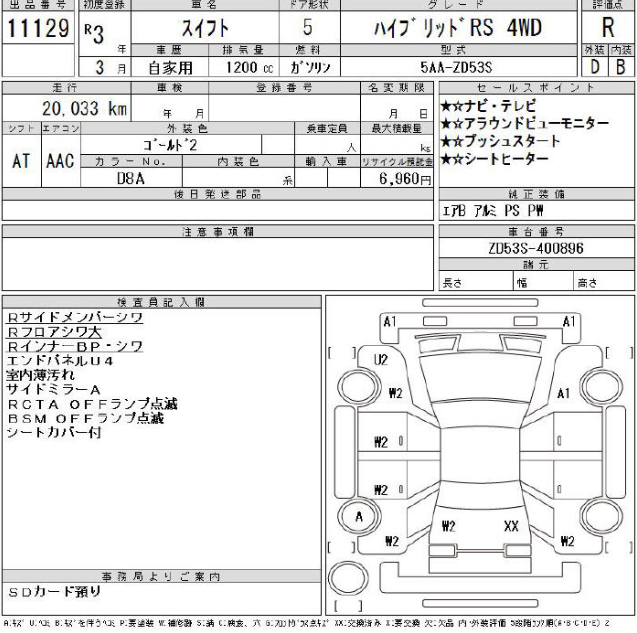Click the SDカード預り office notice

point(54,592)
